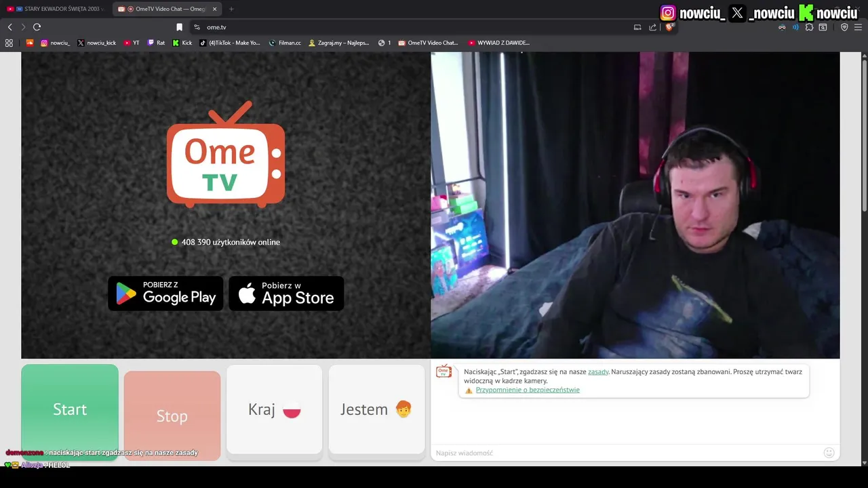Open the Kraj country selector

click(x=274, y=409)
